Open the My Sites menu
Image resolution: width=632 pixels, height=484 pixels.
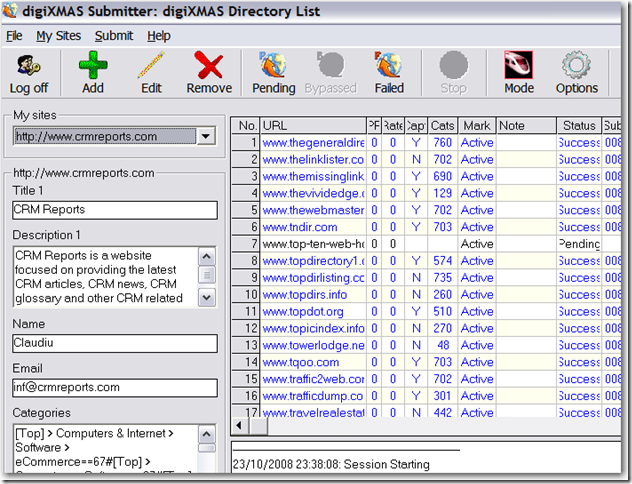point(58,36)
